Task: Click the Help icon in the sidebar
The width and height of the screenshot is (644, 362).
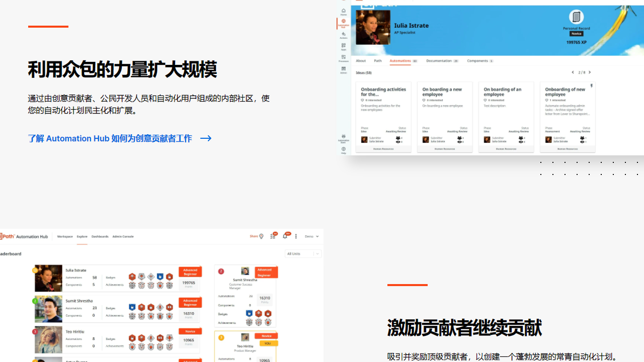Action: pyautogui.click(x=344, y=149)
